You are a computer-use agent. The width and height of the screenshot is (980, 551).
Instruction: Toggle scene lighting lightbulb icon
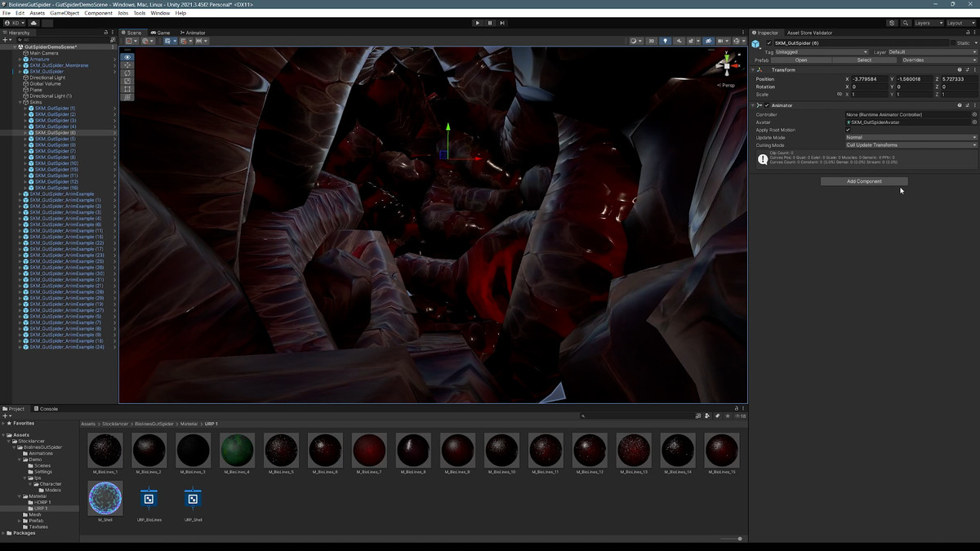pos(665,41)
